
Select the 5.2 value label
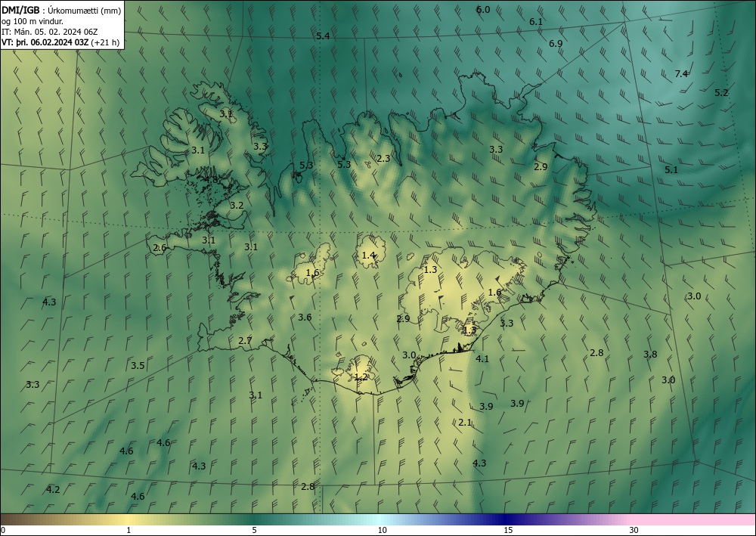pyautogui.click(x=721, y=92)
